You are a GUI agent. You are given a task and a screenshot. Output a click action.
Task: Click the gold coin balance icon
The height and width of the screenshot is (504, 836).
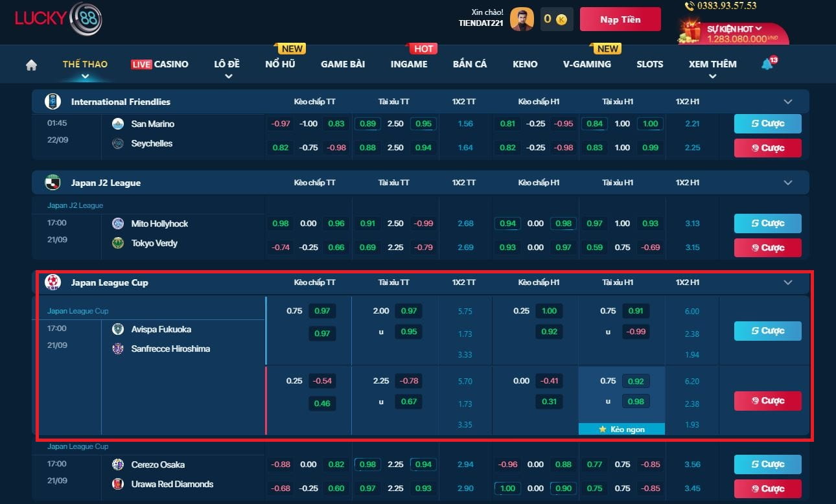point(561,19)
